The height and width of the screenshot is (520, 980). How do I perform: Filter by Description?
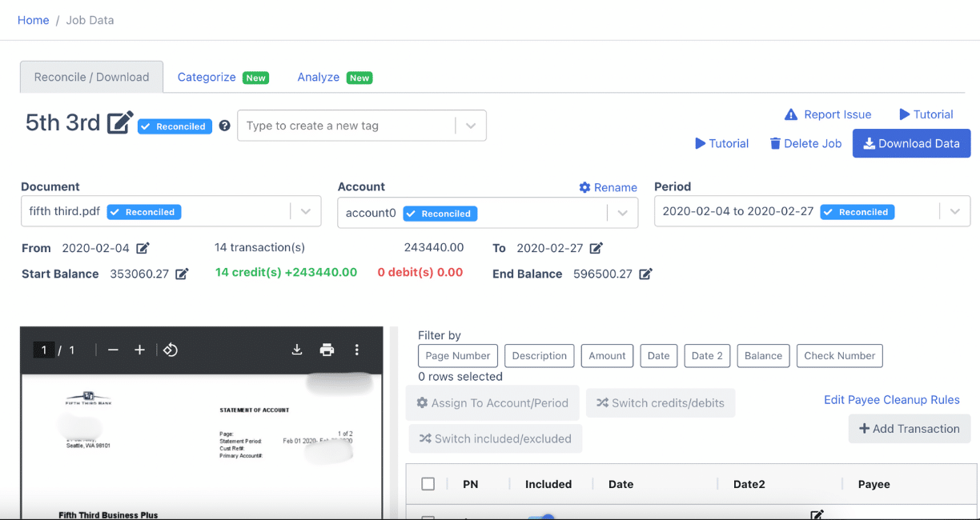(540, 356)
